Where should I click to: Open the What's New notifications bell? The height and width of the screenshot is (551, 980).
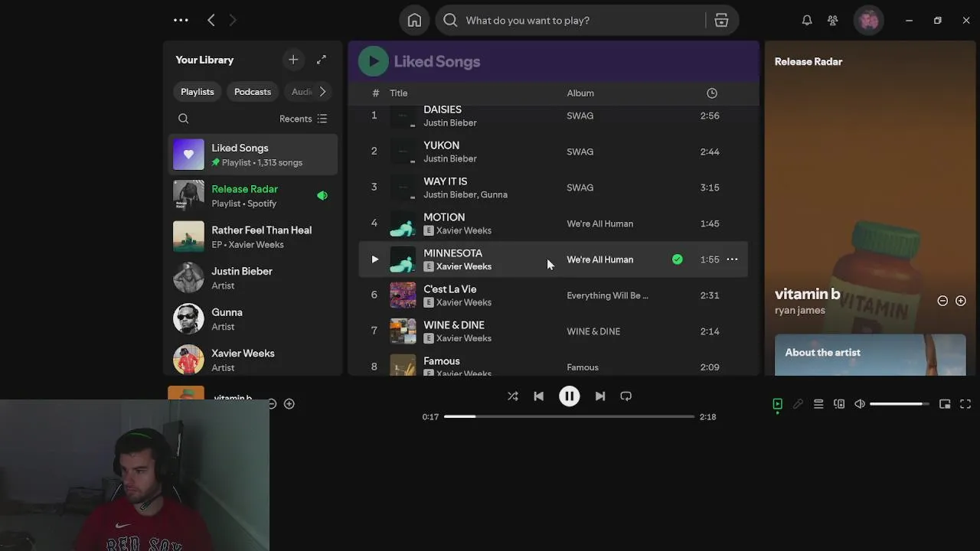(x=807, y=21)
